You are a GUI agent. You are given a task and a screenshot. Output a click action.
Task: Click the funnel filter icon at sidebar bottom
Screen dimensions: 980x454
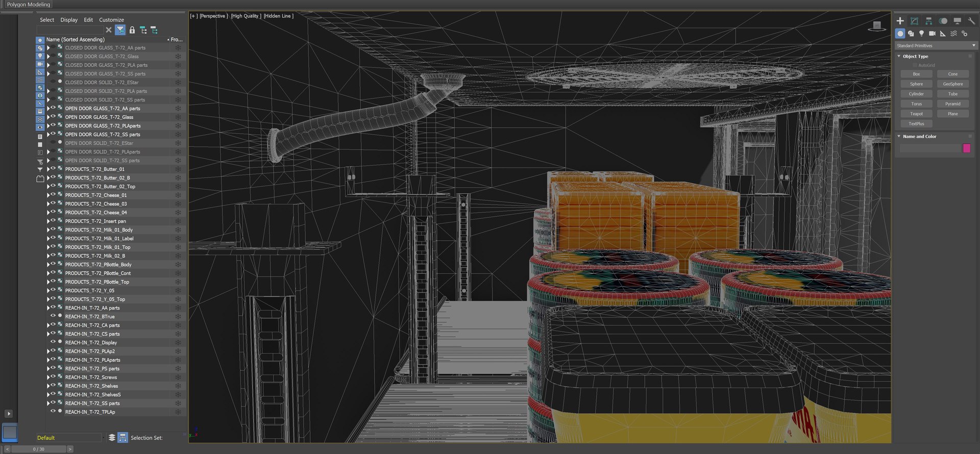(x=40, y=169)
